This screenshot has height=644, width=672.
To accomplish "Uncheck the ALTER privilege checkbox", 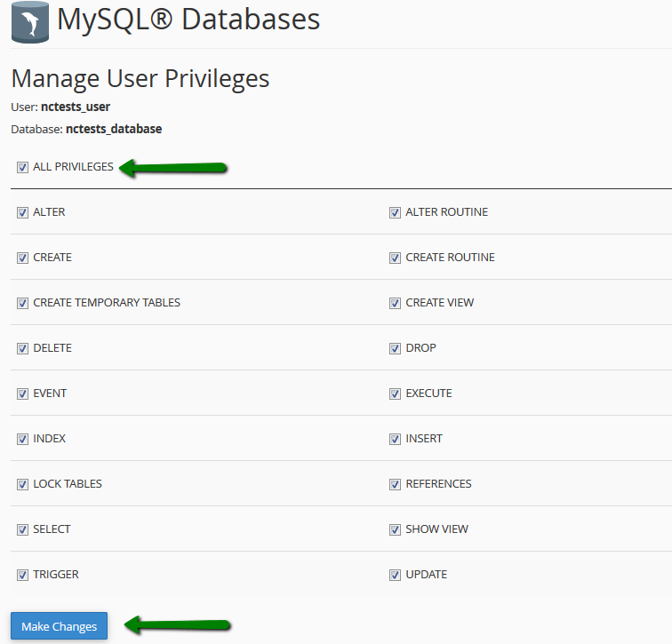I will [22, 212].
